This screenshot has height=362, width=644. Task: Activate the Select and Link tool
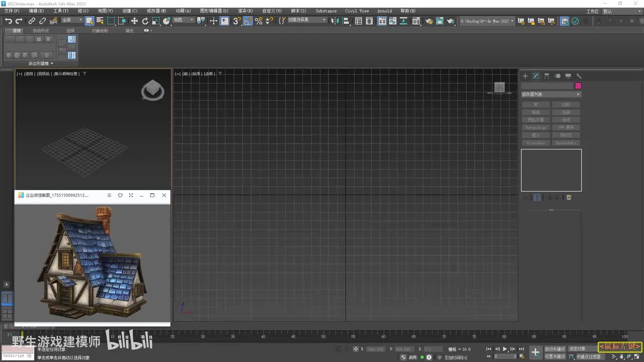(x=32, y=21)
